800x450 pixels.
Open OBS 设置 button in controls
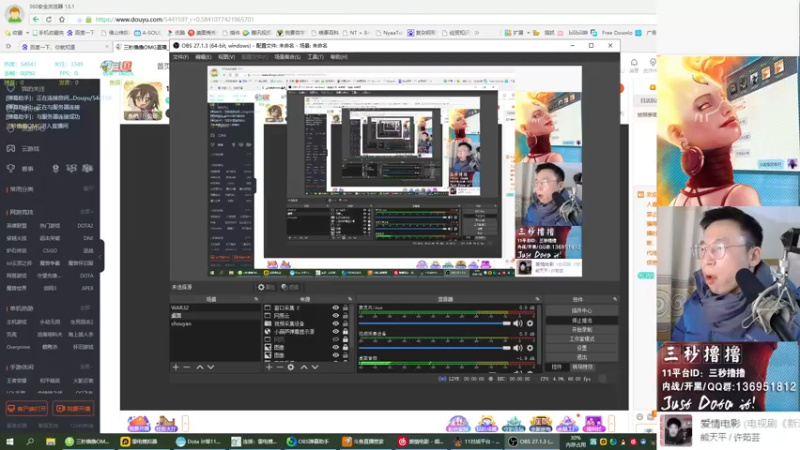click(x=582, y=348)
